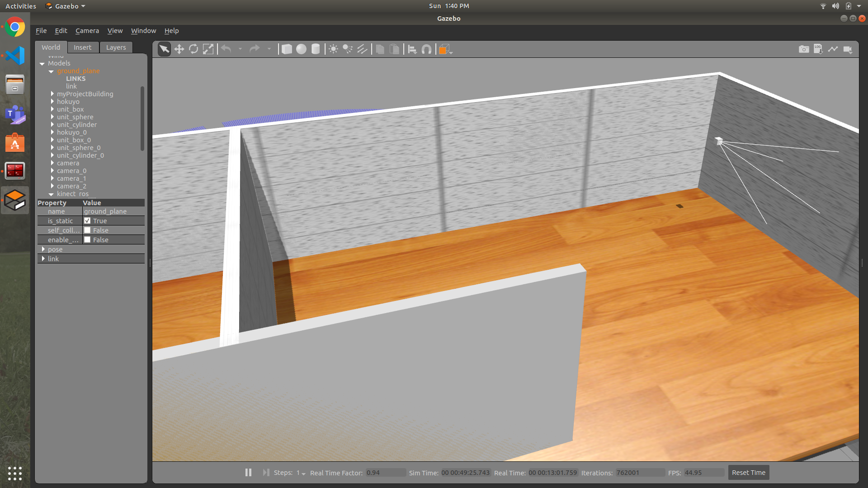This screenshot has width=868, height=488.
Task: Select the rotate mode tool
Action: pyautogui.click(x=193, y=49)
